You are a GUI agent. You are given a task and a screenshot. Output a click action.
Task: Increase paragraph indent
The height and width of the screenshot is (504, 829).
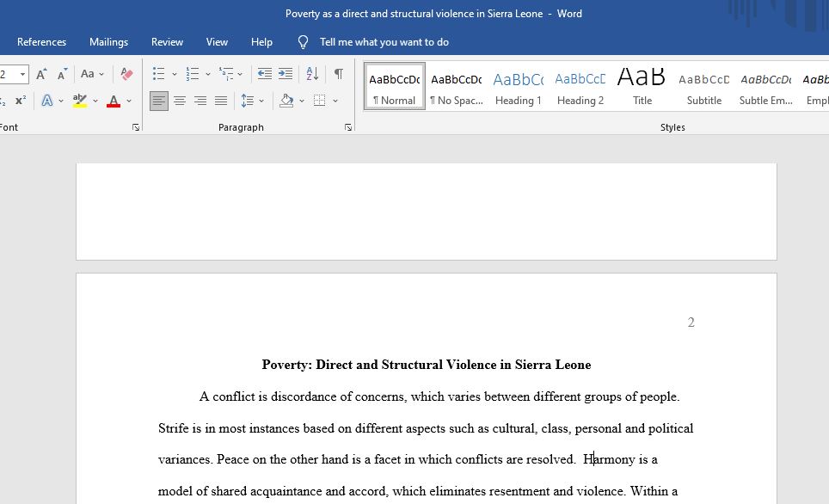point(286,74)
